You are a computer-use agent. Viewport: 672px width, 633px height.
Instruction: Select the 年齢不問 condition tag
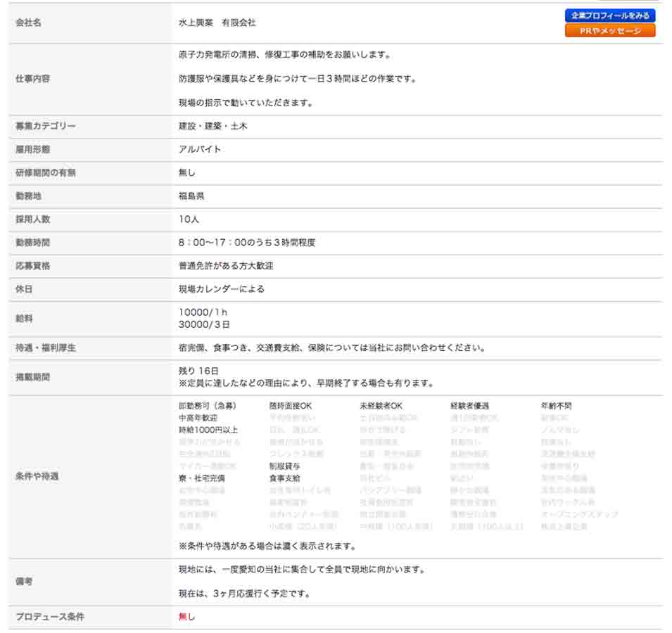[556, 406]
